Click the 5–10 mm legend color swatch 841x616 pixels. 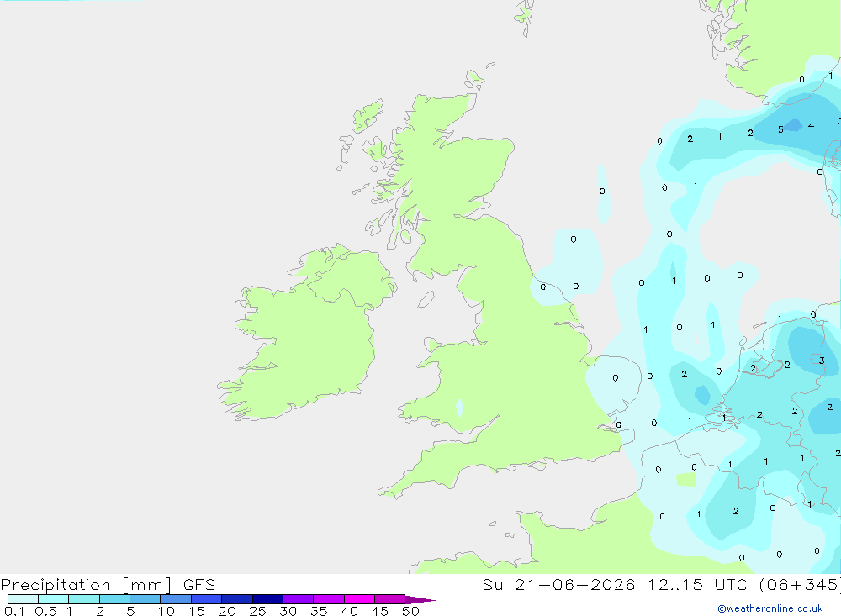pyautogui.click(x=145, y=599)
